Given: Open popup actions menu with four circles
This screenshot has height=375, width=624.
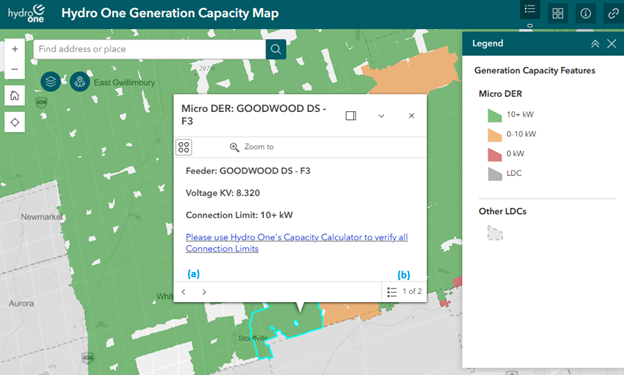Looking at the screenshot, I should [x=184, y=147].
